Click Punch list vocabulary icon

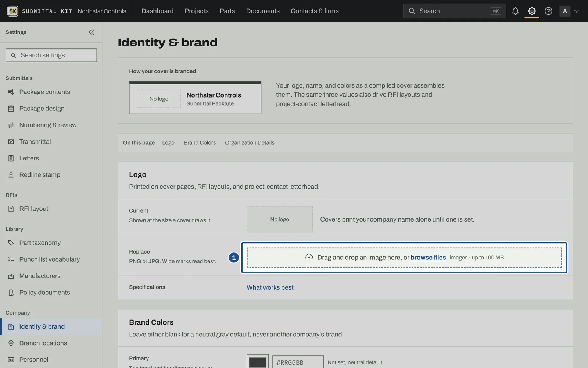11,259
